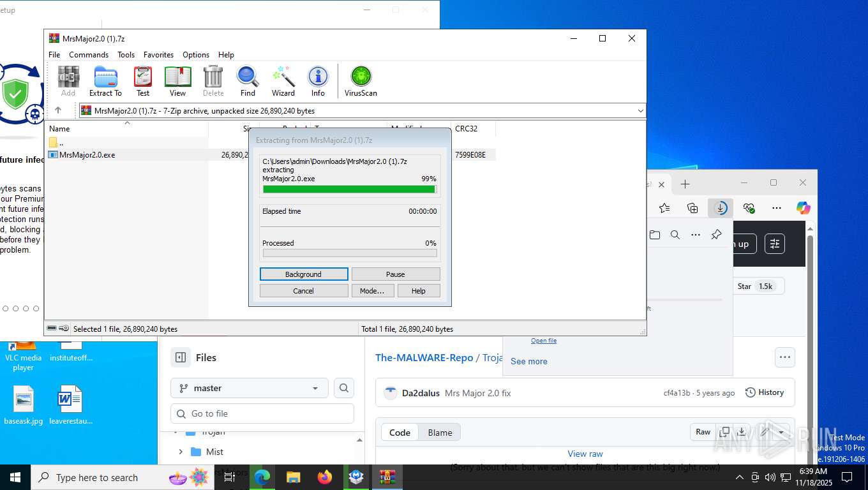The width and height of the screenshot is (868, 490).
Task: Click the Mode... button
Action: 372,290
